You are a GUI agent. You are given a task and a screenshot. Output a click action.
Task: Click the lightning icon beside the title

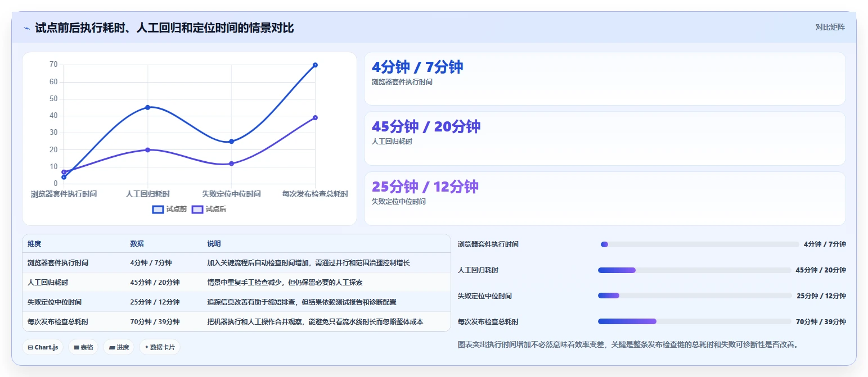26,28
